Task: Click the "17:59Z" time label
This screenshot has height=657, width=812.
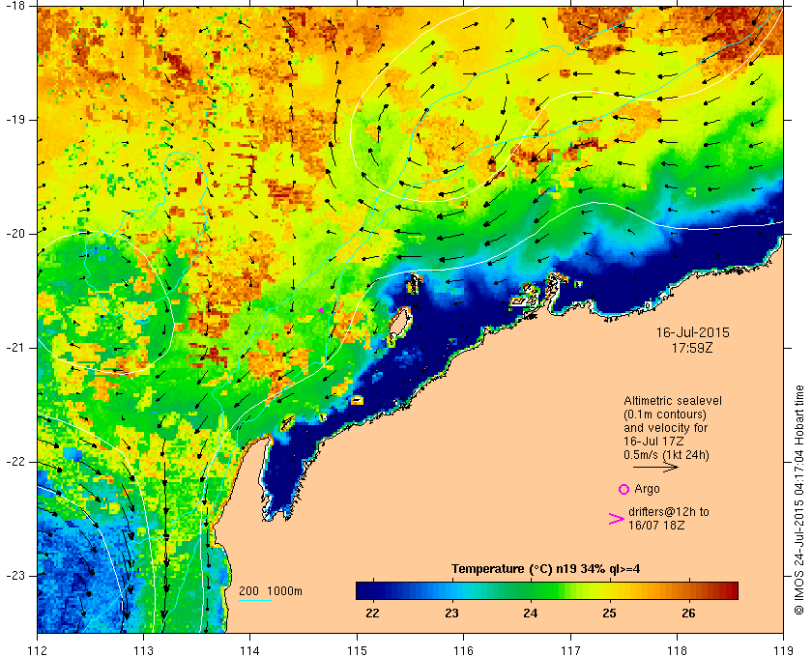Action: pyautogui.click(x=692, y=349)
